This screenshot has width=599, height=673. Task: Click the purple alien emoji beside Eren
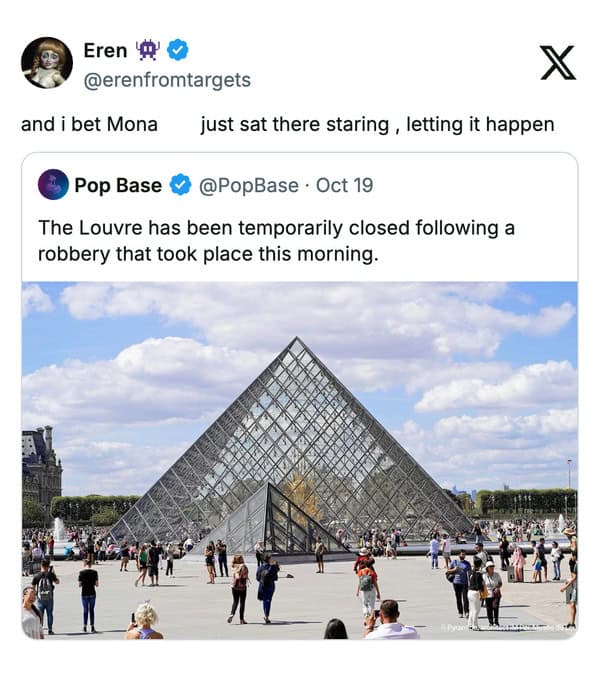tap(148, 50)
